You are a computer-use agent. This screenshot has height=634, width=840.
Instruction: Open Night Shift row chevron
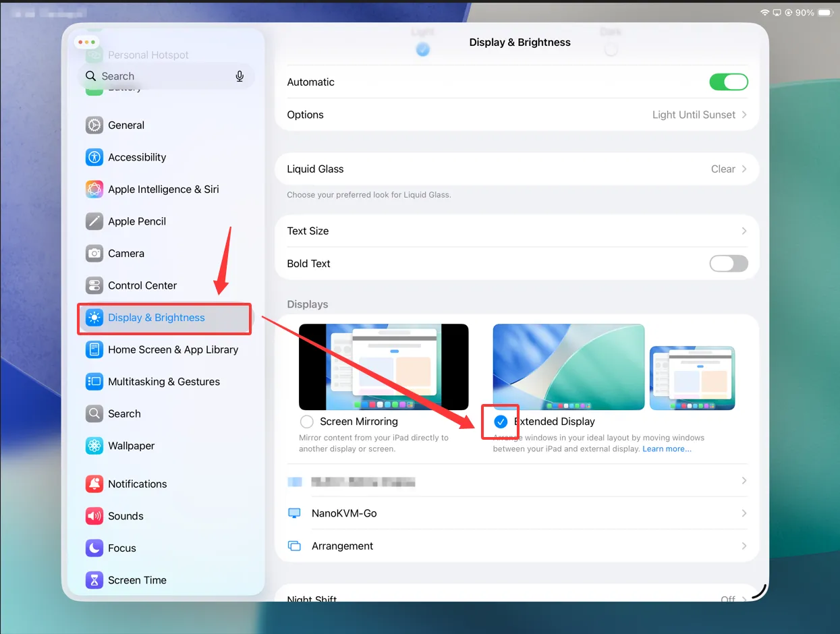click(744, 599)
